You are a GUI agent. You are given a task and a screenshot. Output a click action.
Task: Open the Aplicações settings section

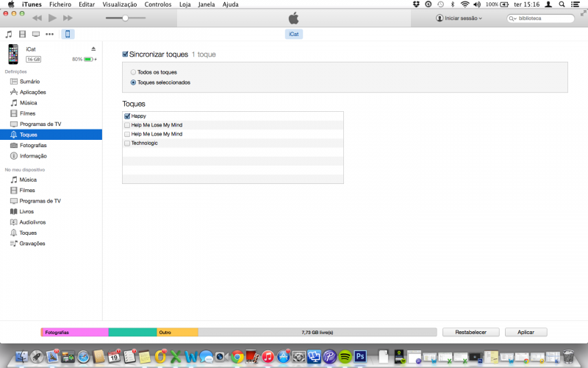[x=32, y=92]
